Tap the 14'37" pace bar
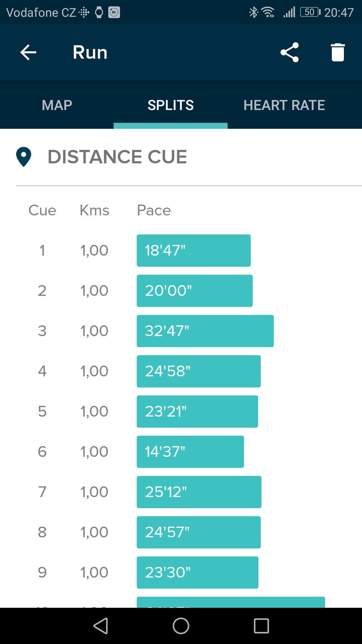362x644 pixels. tap(190, 452)
